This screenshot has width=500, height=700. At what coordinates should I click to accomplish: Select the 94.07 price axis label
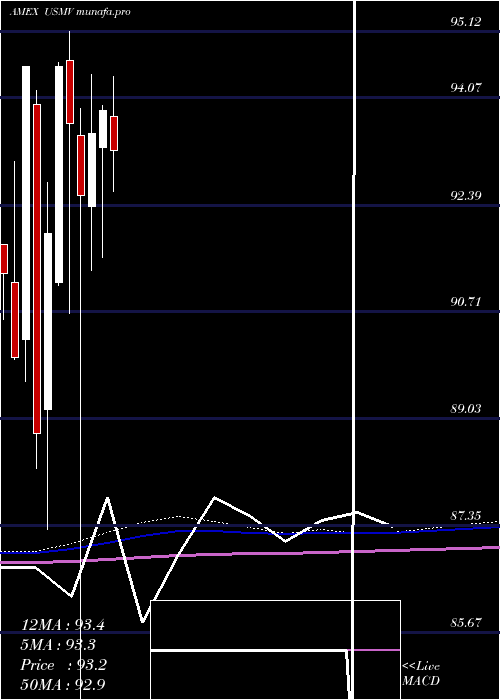pos(466,88)
